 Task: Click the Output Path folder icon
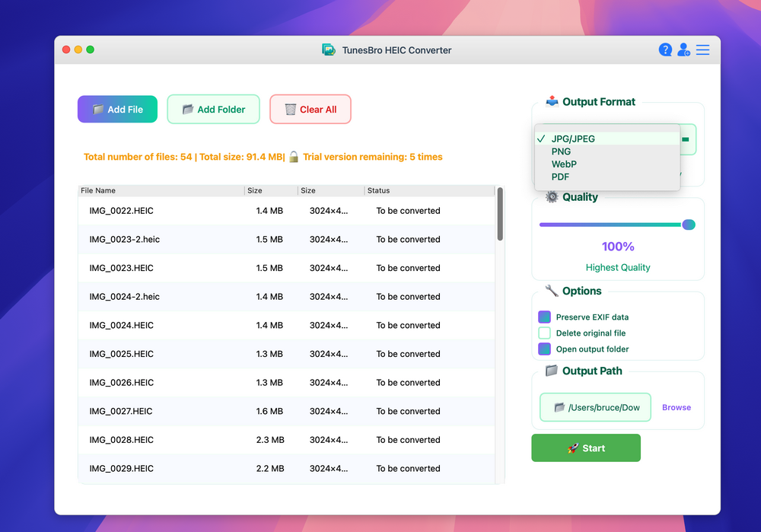tap(551, 371)
